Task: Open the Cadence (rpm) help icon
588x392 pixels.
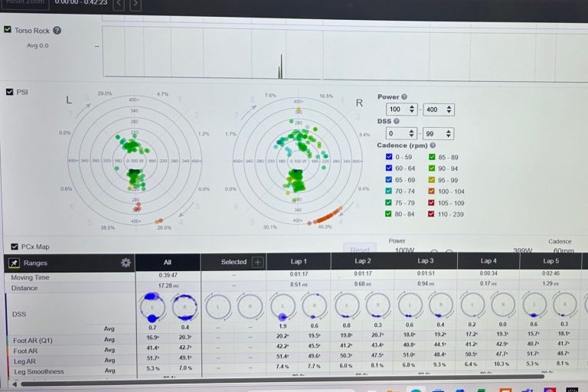Action: [x=433, y=145]
